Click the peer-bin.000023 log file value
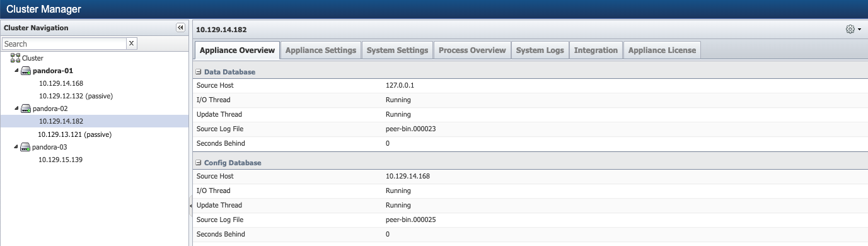This screenshot has height=246, width=868. point(411,129)
